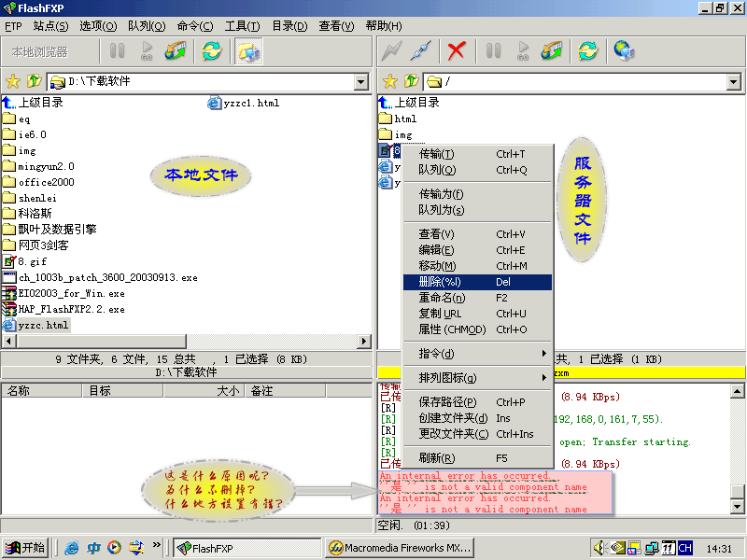Select 删除 Del in context menu

(477, 282)
